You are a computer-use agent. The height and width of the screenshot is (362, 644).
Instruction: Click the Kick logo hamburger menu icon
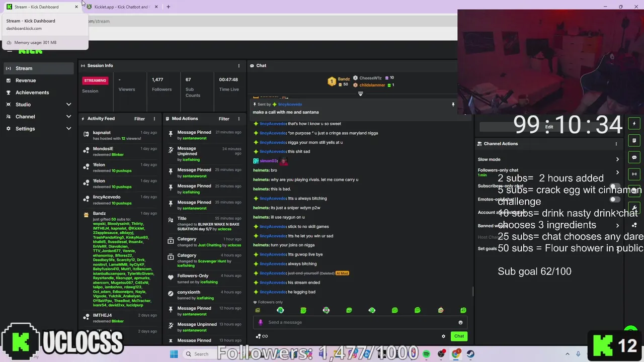point(10,51)
